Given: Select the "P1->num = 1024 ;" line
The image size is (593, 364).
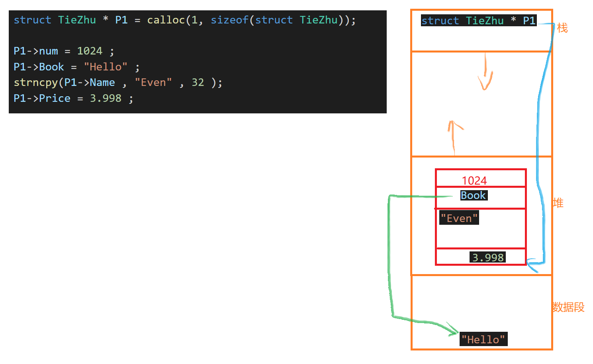Looking at the screenshot, I should (x=64, y=51).
